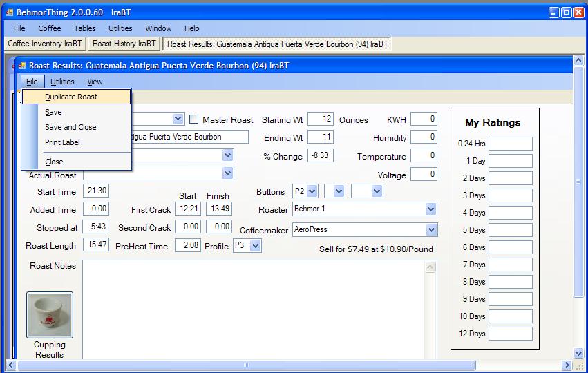588x373 pixels.
Task: Click the Starting Wt input field
Action: click(321, 119)
